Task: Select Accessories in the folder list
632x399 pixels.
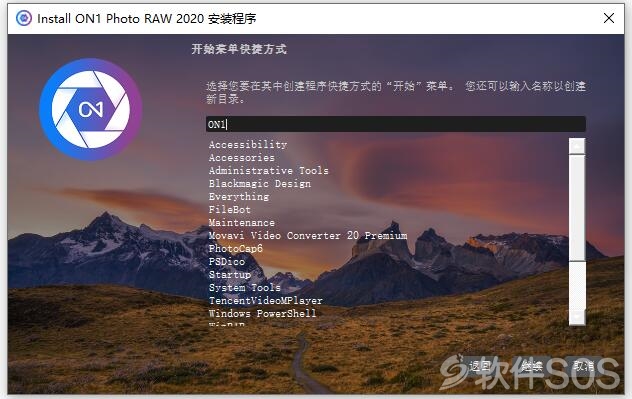Action: (241, 158)
